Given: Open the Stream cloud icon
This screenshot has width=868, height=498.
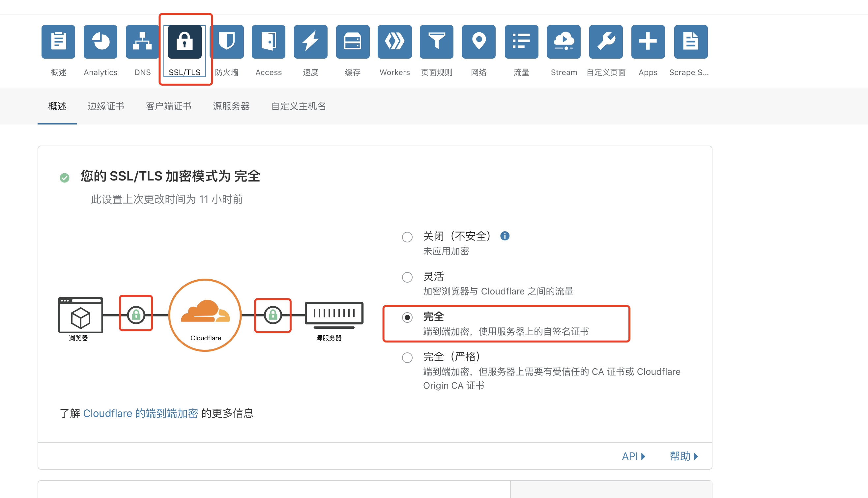Looking at the screenshot, I should pyautogui.click(x=564, y=42).
